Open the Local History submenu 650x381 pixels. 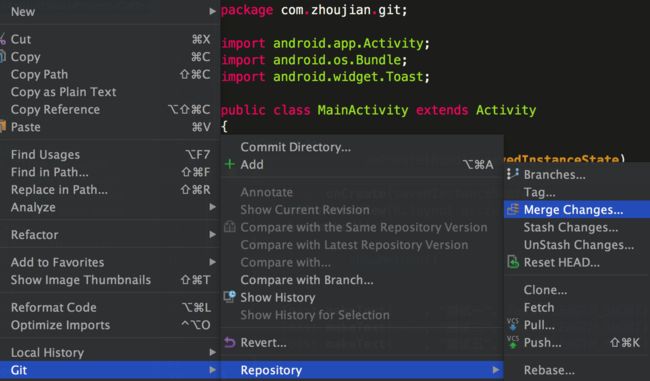[x=110, y=352]
